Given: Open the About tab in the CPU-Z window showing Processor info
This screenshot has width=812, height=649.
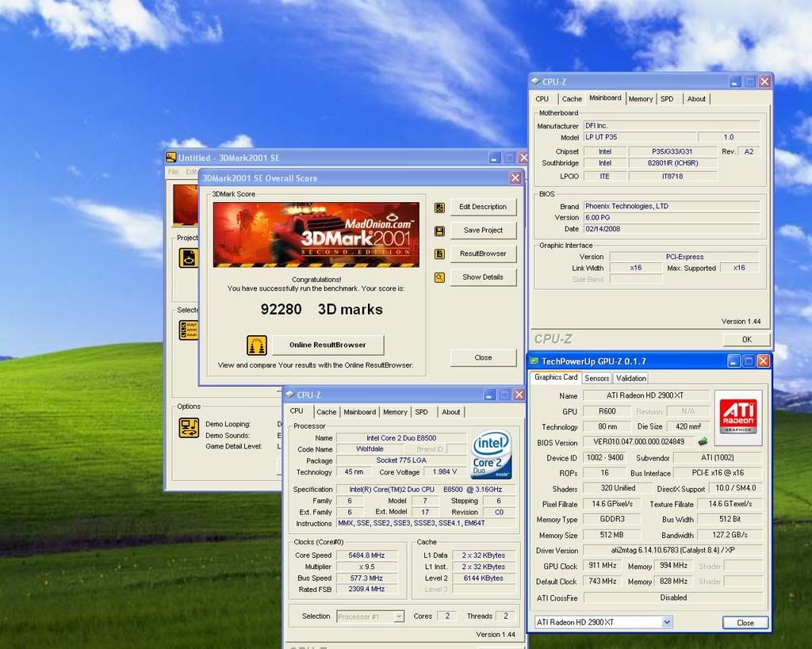Looking at the screenshot, I should (450, 412).
